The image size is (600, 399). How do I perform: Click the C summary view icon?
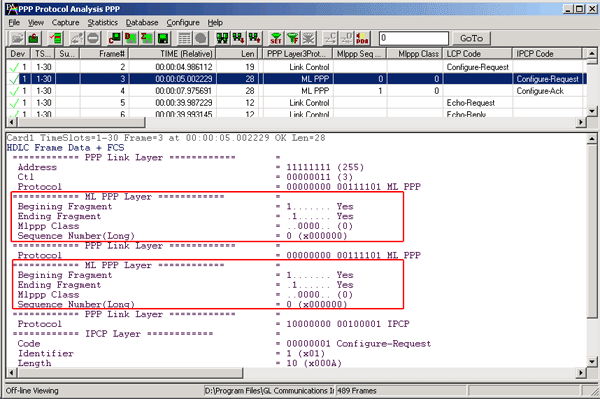pyautogui.click(x=114, y=38)
